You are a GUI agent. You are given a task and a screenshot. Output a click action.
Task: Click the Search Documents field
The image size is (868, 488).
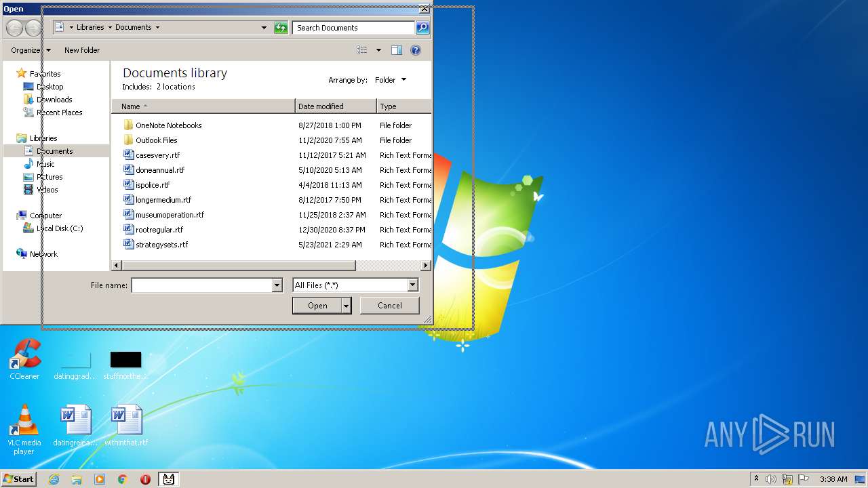(x=354, y=28)
